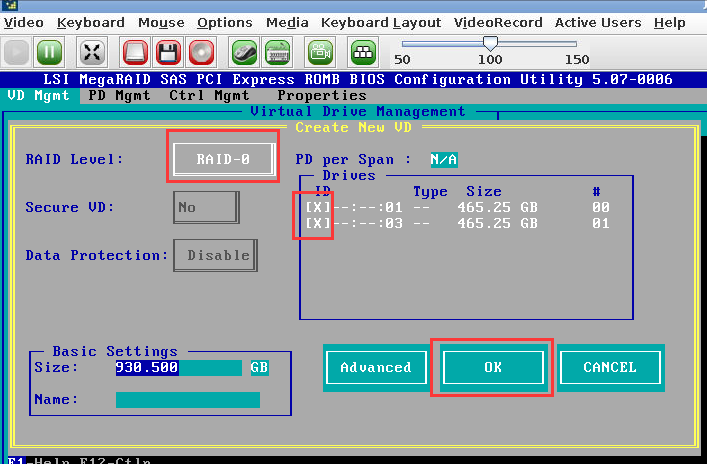Viewport: 707px width, 464px height.
Task: Click the red CD/DVD media icon
Action: [x=202, y=52]
